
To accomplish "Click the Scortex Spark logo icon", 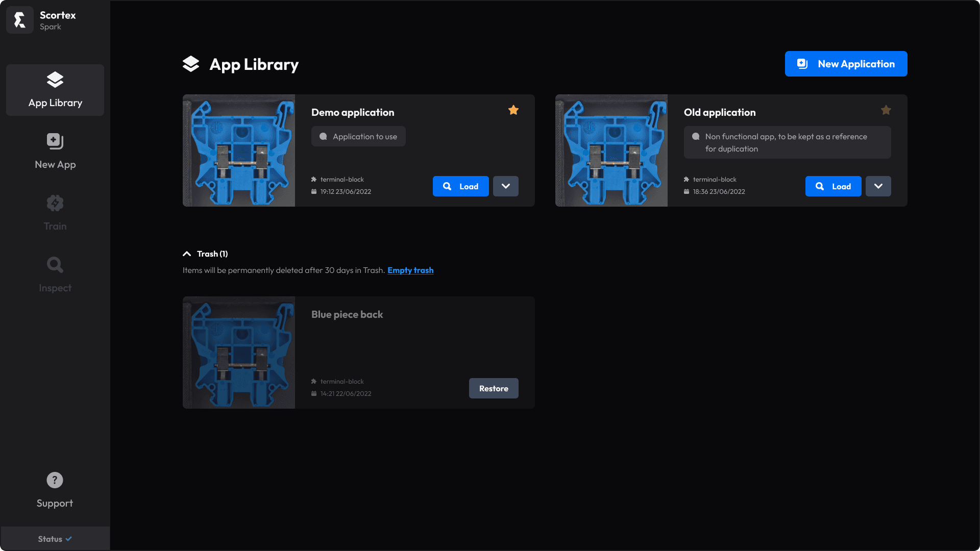I will tap(19, 20).
